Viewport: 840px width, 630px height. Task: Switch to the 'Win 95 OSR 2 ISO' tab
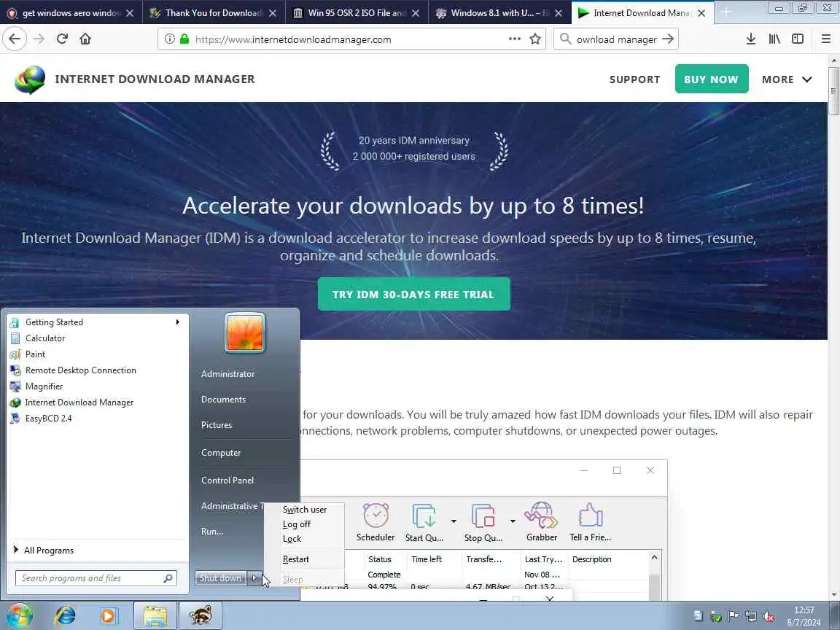(357, 13)
